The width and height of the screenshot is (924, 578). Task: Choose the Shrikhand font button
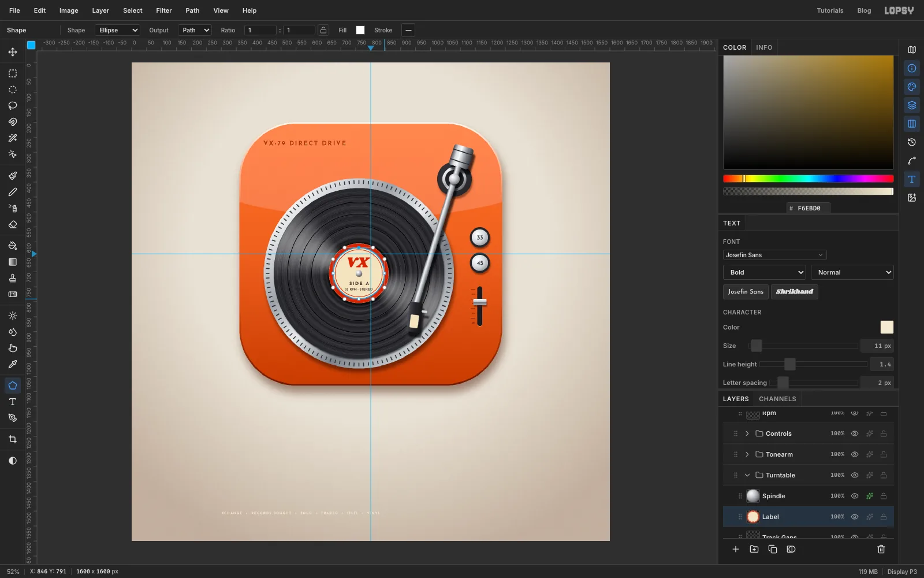click(x=795, y=292)
